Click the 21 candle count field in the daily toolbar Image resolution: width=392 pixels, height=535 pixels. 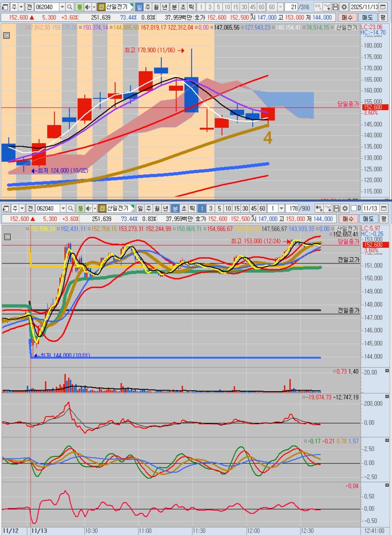[291, 7]
